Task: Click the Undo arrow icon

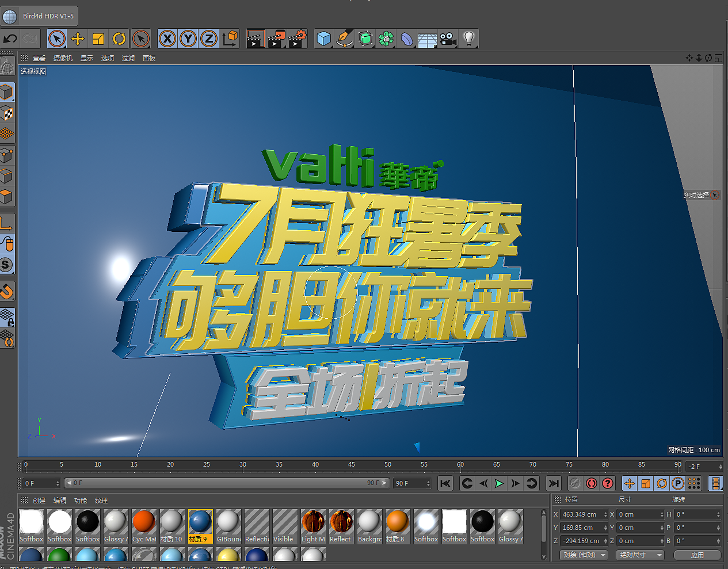Action: 10,39
